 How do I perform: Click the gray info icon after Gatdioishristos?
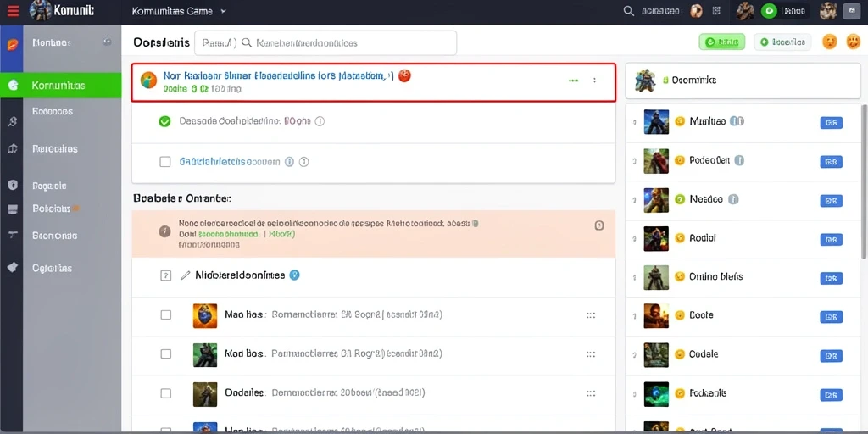click(303, 162)
